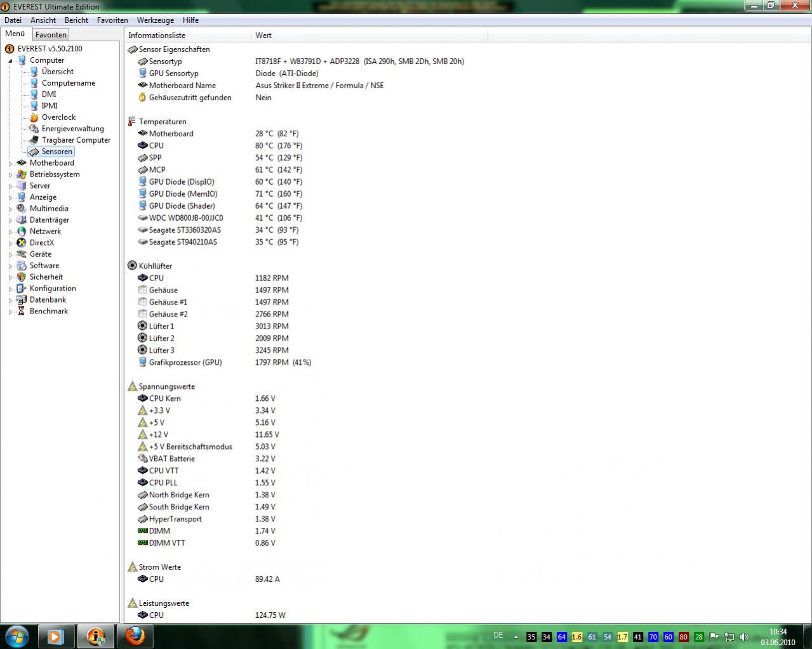Click the Kühllüfter fan section icon

click(x=132, y=266)
